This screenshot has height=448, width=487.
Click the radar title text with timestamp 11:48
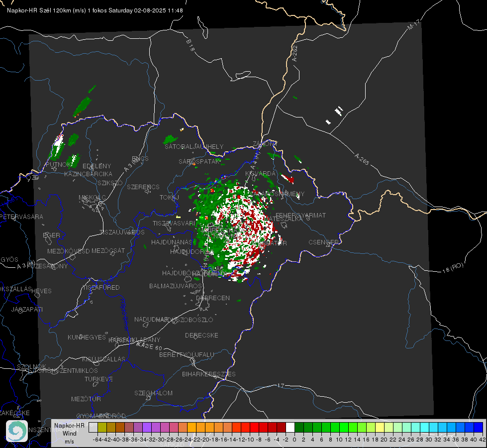pyautogui.click(x=95, y=10)
